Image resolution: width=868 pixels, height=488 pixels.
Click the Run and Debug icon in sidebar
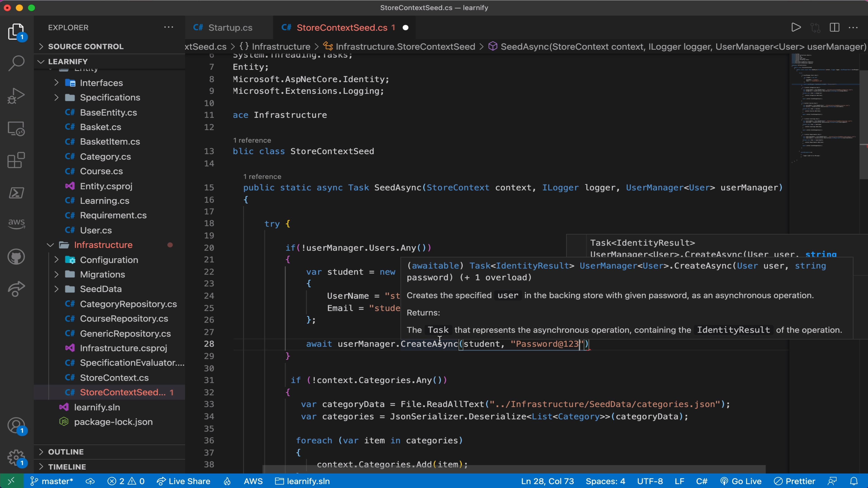16,96
